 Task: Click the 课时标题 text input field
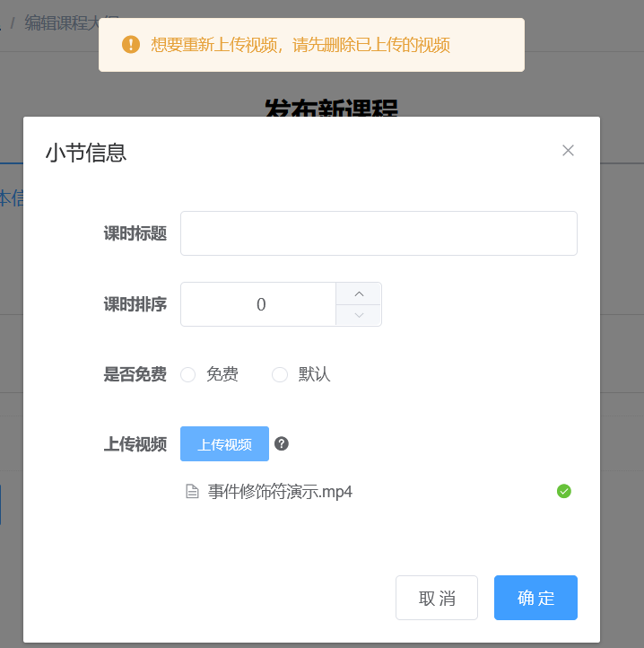click(379, 233)
